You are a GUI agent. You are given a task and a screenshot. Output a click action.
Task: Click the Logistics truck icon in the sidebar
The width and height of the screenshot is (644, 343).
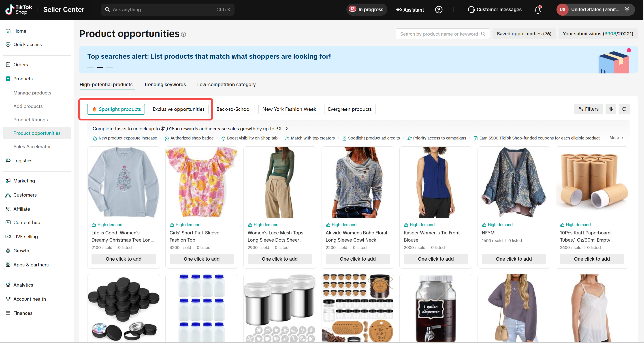(x=8, y=161)
